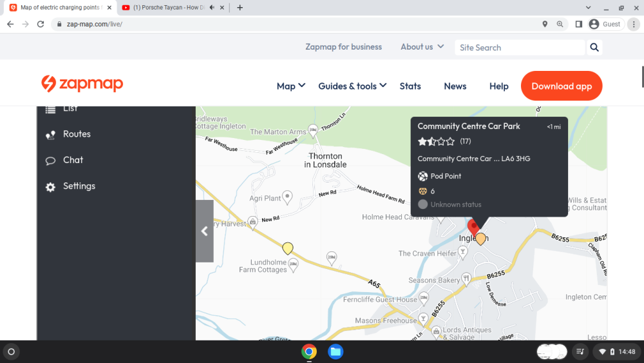Click the browser back arrow
Viewport: 644px width, 363px height.
pyautogui.click(x=10, y=25)
